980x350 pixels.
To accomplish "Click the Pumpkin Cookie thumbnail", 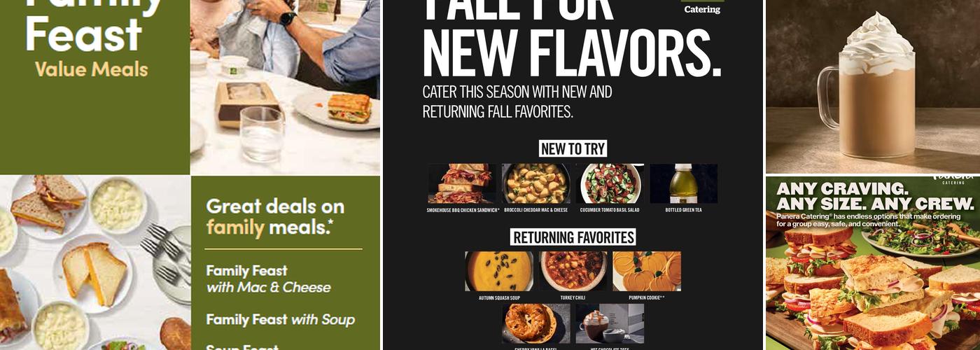I will pyautogui.click(x=647, y=271).
